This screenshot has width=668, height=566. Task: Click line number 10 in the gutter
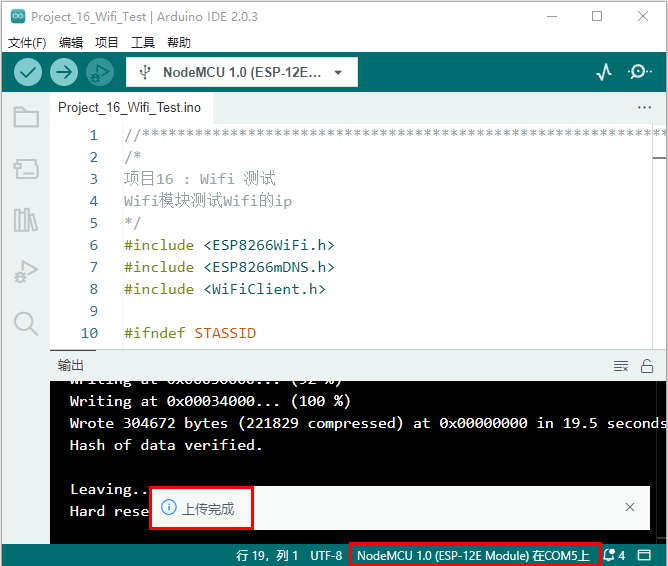89,333
